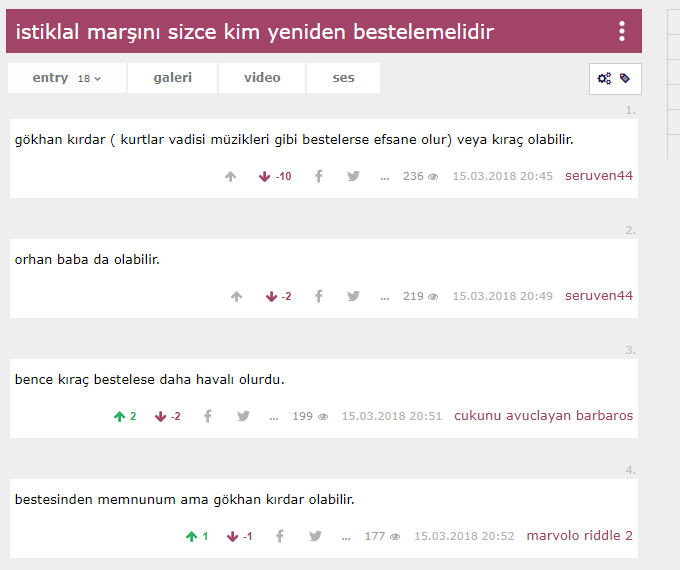The width and height of the screenshot is (680, 570).
Task: Share the 20:45 entry on Facebook
Action: pyautogui.click(x=318, y=176)
